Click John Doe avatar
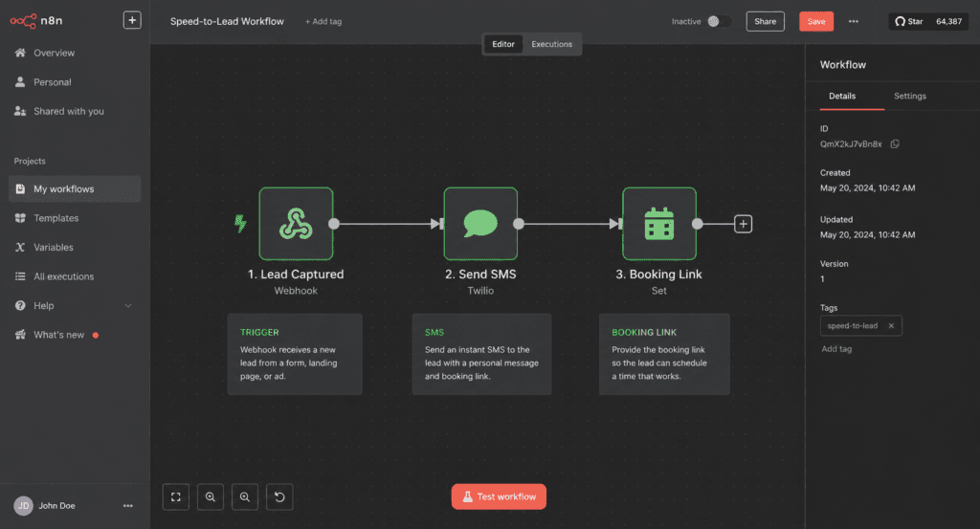 24,506
